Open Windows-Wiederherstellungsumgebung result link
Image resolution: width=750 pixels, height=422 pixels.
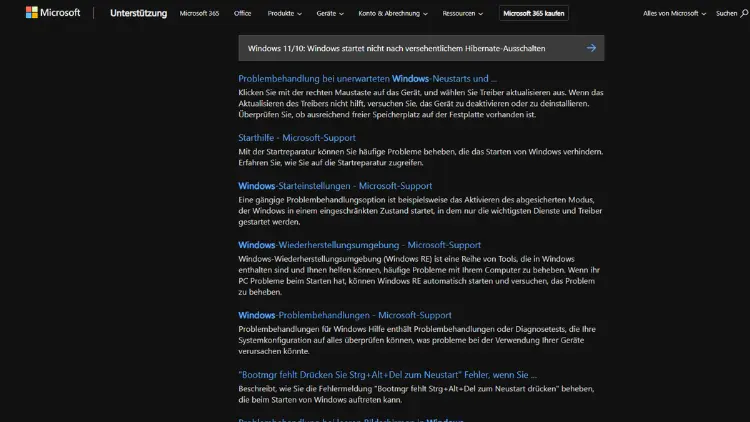(359, 245)
